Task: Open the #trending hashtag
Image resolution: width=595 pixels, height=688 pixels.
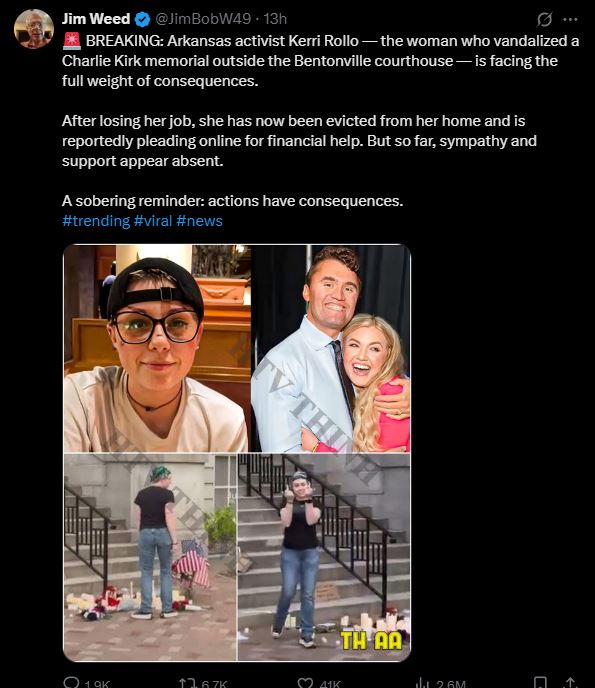Action: [x=96, y=221]
